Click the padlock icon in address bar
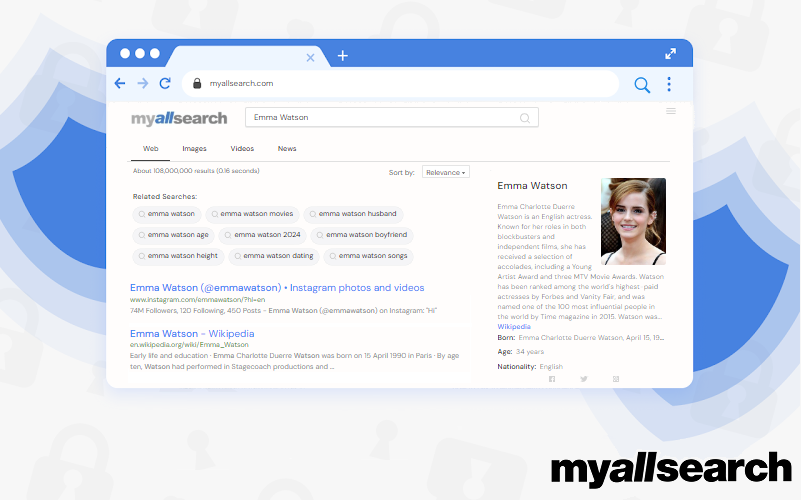This screenshot has width=801, height=500. 197,83
